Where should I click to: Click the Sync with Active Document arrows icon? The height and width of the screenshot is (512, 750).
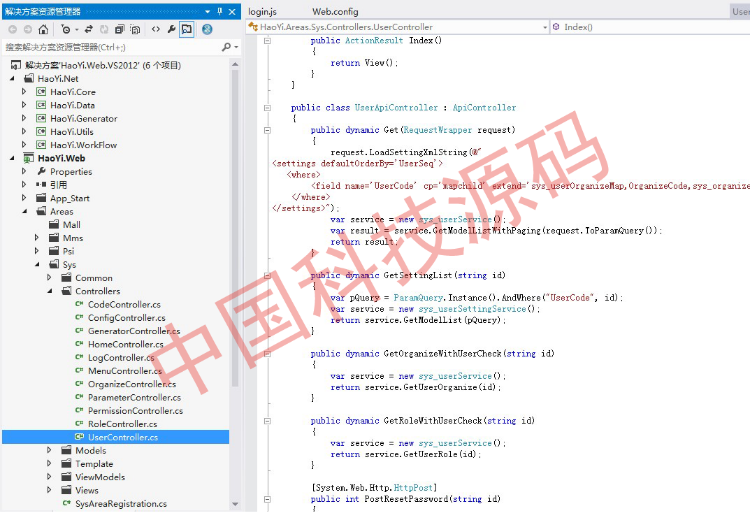[88, 30]
